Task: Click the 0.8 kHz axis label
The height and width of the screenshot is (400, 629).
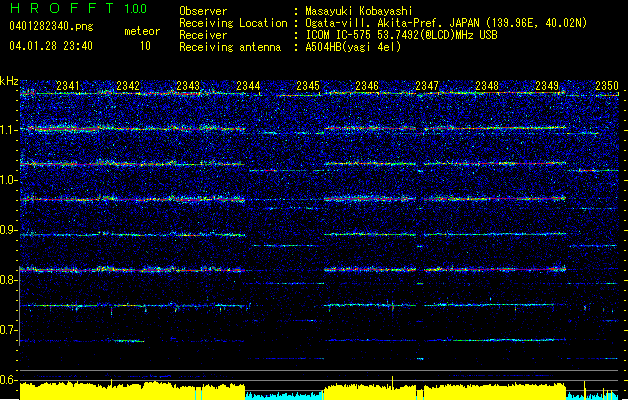Action: click(x=9, y=280)
